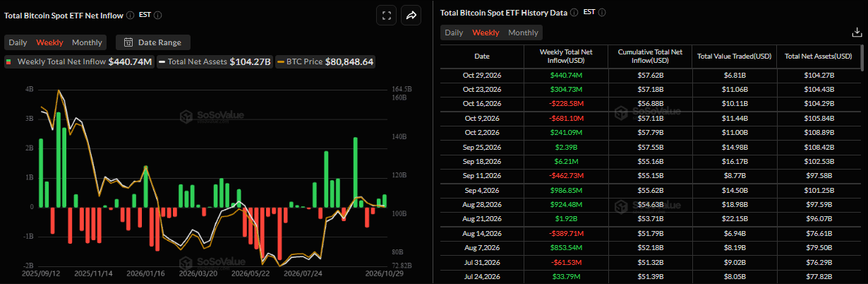Click the fullscreen chart icon
This screenshot has height=284, width=868.
click(x=385, y=15)
